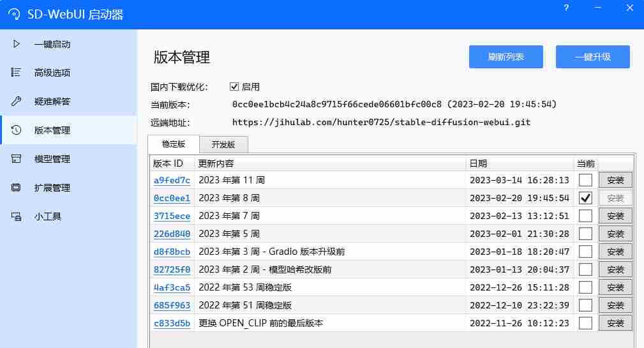Click 安装 for 2022 年第 51 周稳定版

click(615, 305)
